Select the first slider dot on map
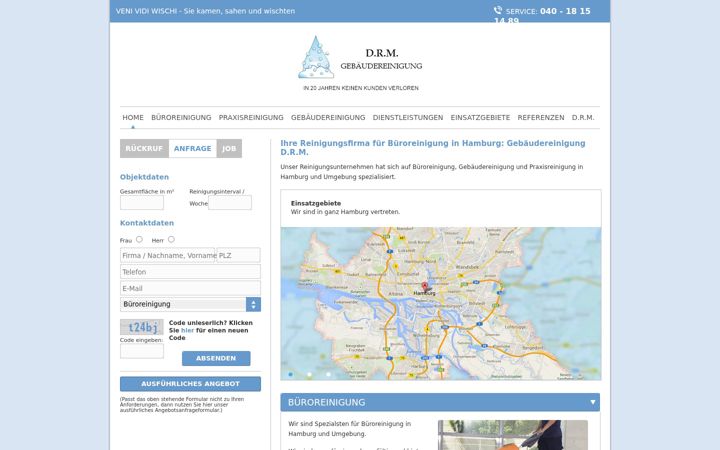Image resolution: width=720 pixels, height=450 pixels. coord(290,375)
